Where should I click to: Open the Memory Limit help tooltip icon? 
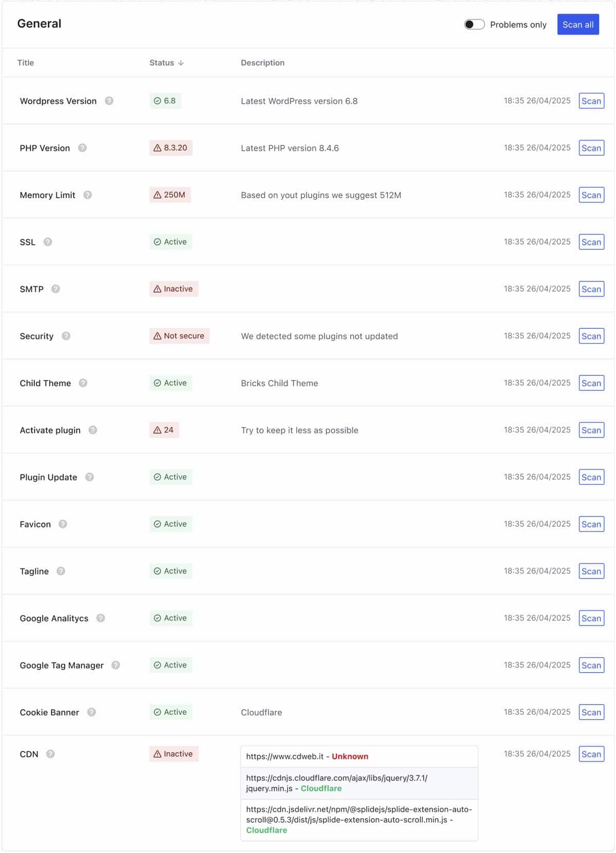87,195
